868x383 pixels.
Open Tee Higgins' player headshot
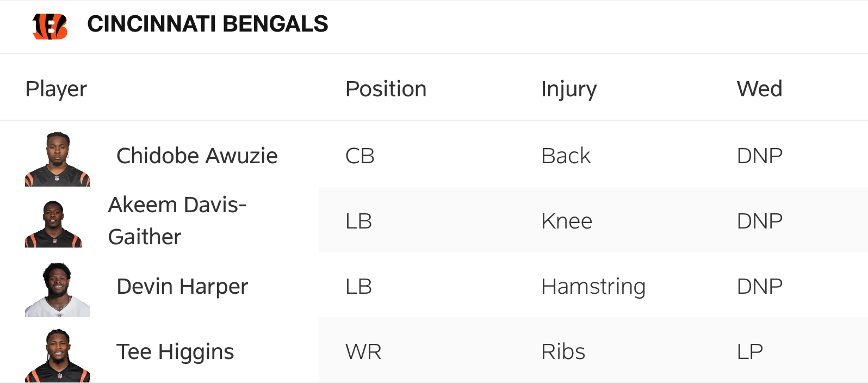click(58, 355)
